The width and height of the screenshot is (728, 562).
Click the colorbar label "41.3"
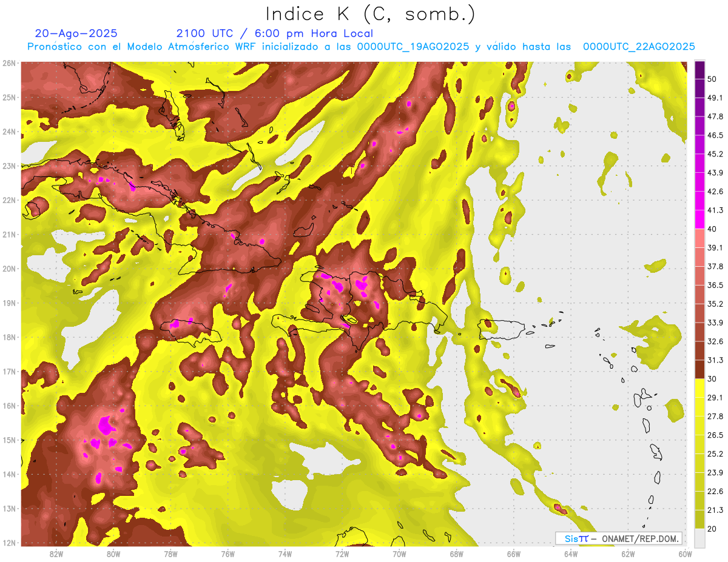715,210
